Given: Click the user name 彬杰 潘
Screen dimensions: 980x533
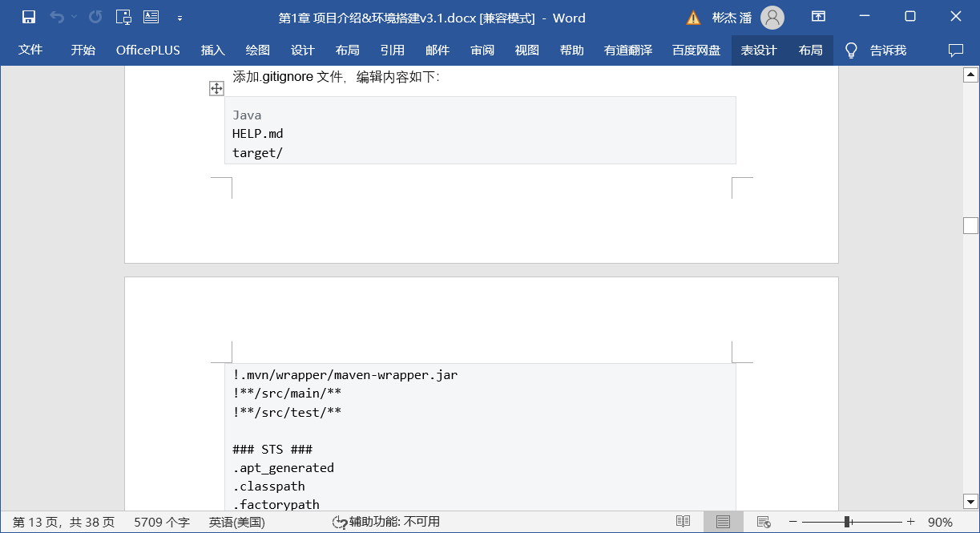Looking at the screenshot, I should click(732, 18).
